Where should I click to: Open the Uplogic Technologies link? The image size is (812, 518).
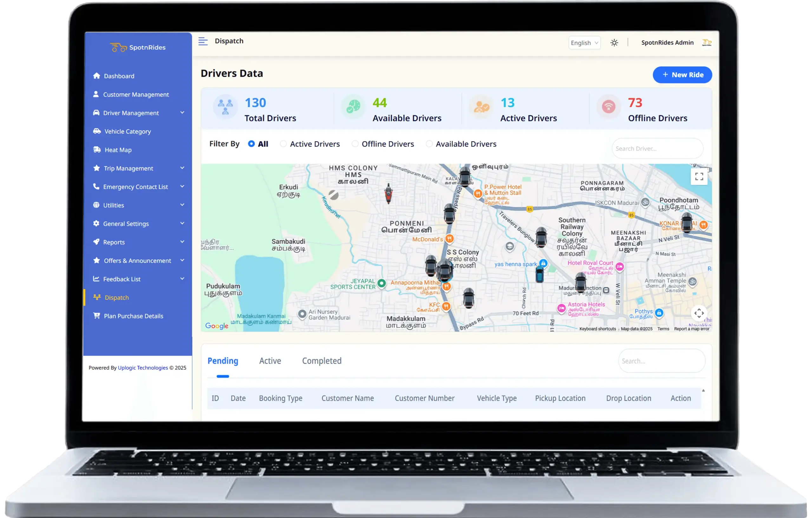[143, 368]
